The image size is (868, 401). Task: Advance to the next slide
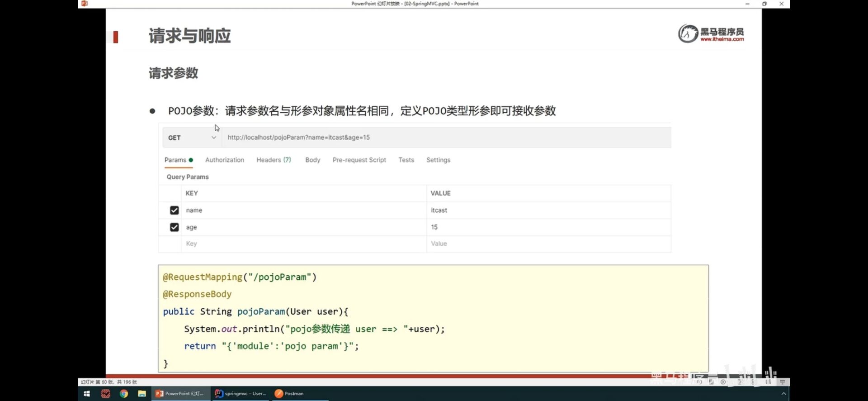pos(723,382)
